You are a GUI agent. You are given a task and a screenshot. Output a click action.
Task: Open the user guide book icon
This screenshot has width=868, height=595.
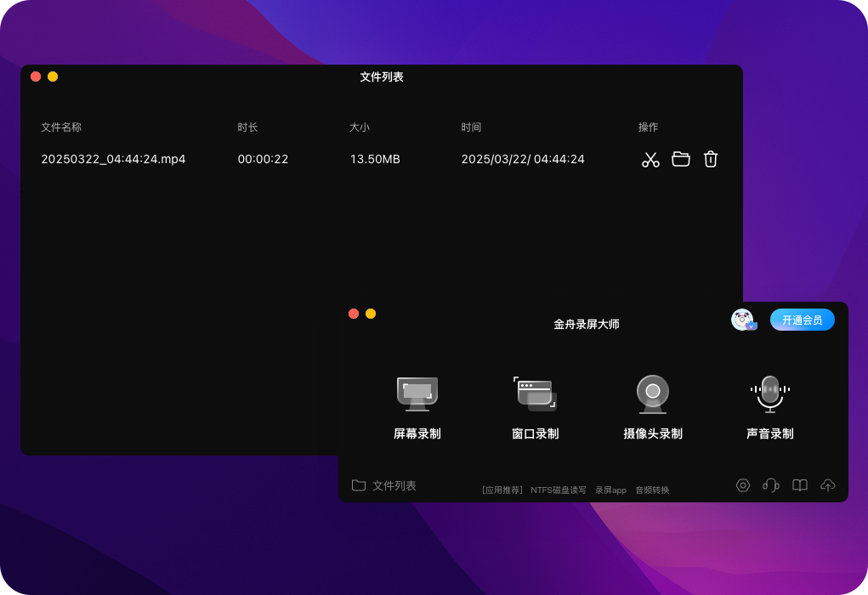800,485
